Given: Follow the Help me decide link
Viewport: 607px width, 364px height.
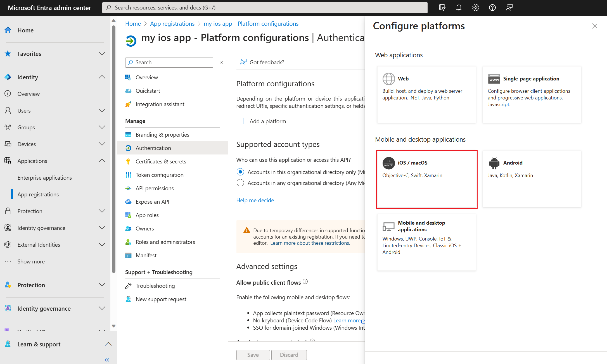Looking at the screenshot, I should point(257,200).
